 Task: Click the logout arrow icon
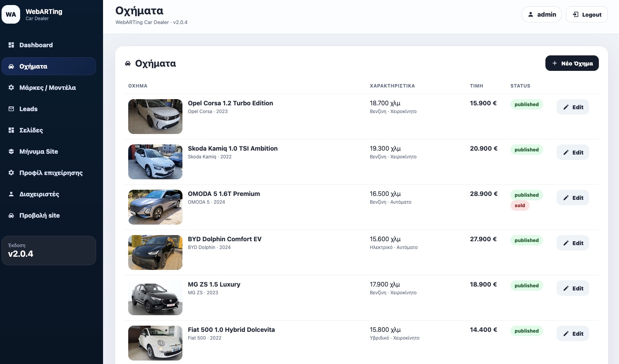click(576, 14)
